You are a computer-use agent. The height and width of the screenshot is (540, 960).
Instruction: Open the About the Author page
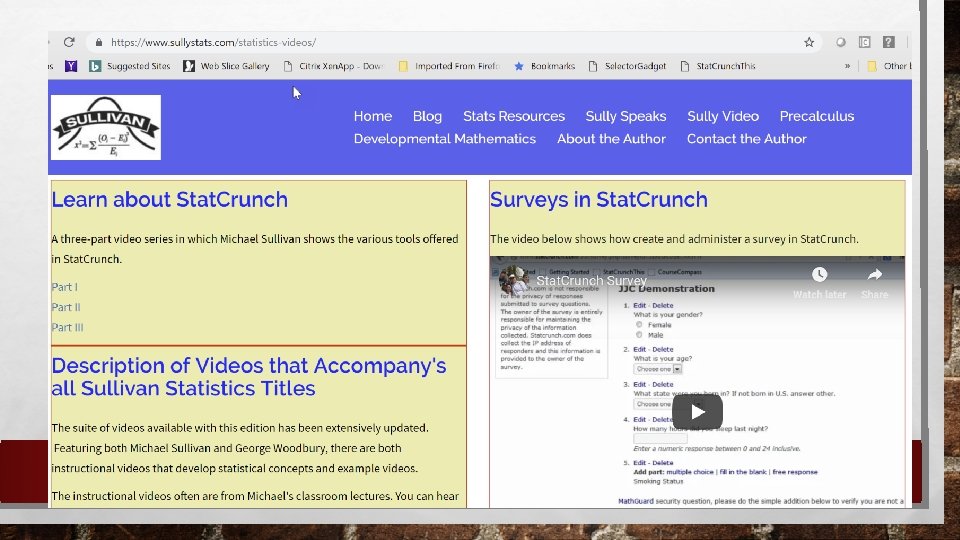[611, 139]
